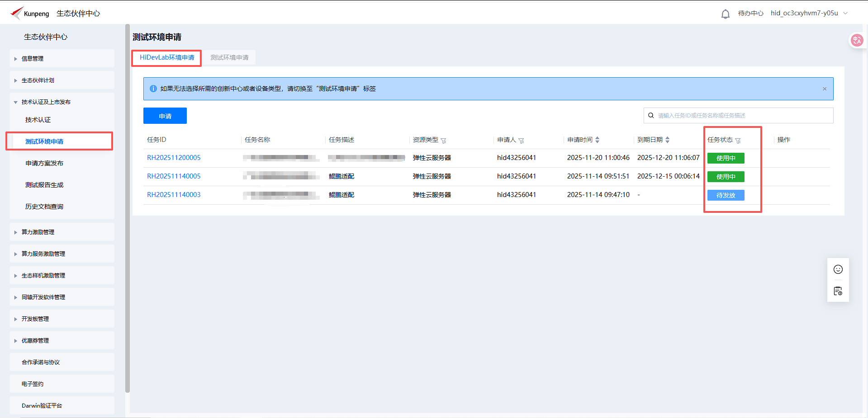Click 使用中 status of RH202511200005

(x=726, y=158)
